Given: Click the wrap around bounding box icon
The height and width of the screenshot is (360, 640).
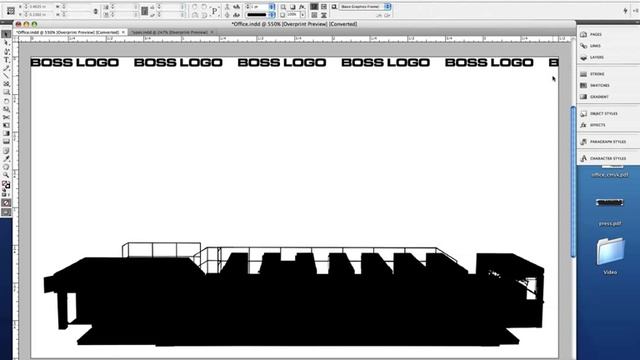Looking at the screenshot, I should (x=324, y=7).
